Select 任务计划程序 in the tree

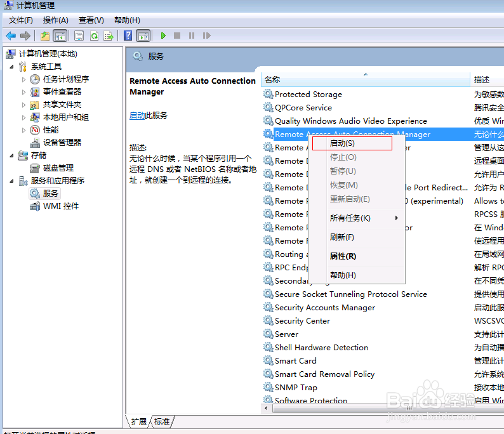click(x=66, y=79)
